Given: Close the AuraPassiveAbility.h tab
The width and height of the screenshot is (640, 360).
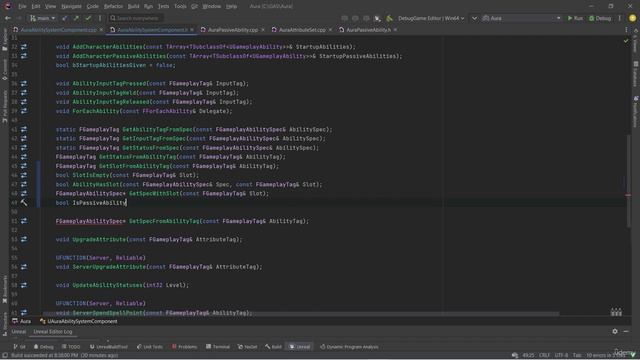Looking at the screenshot, I should [395, 30].
